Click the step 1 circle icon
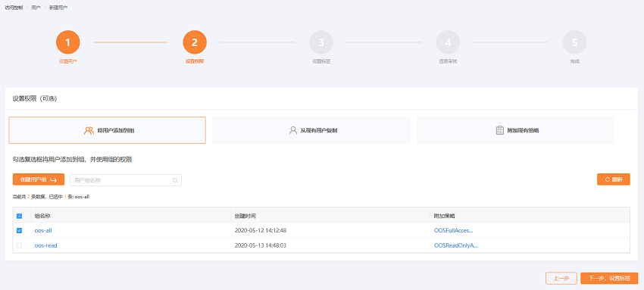 tap(67, 42)
